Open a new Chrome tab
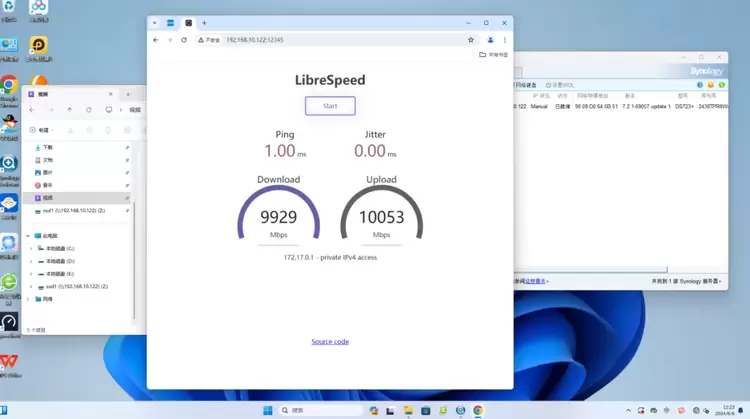 click(x=205, y=22)
